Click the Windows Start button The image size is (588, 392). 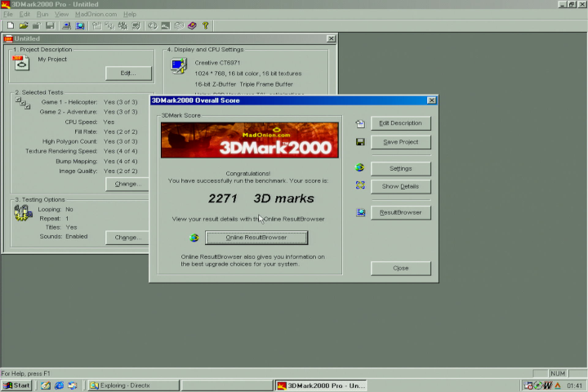(x=16, y=385)
